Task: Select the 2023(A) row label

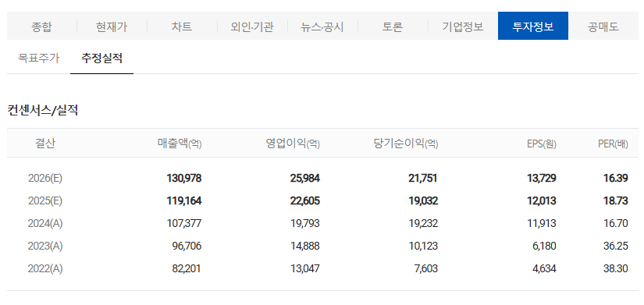Action: (45, 246)
